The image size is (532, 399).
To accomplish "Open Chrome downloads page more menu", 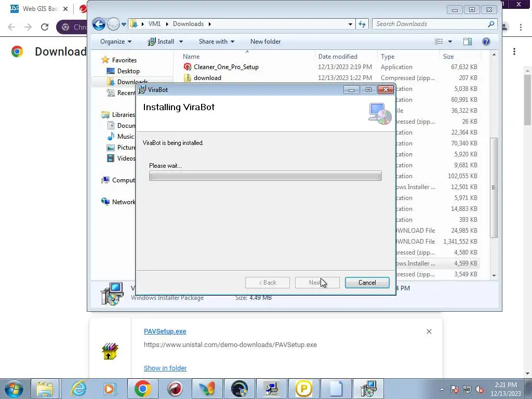I will tap(514, 51).
